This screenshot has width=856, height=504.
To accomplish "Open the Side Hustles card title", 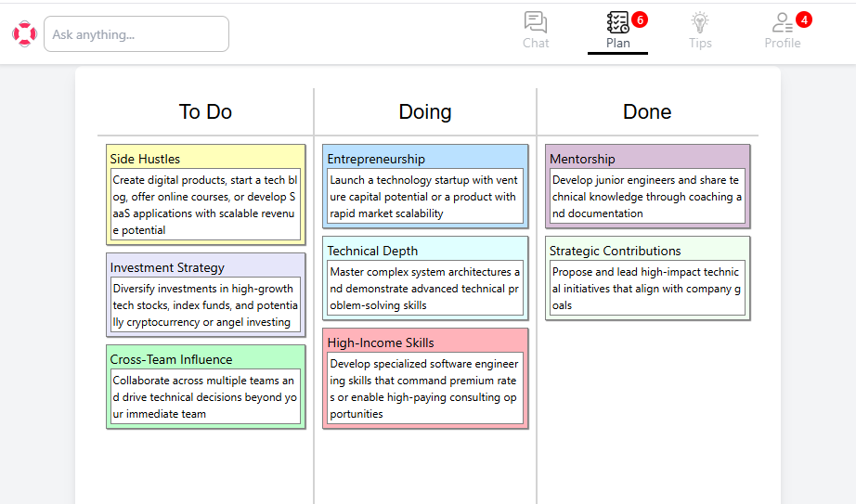I will coord(145,159).
